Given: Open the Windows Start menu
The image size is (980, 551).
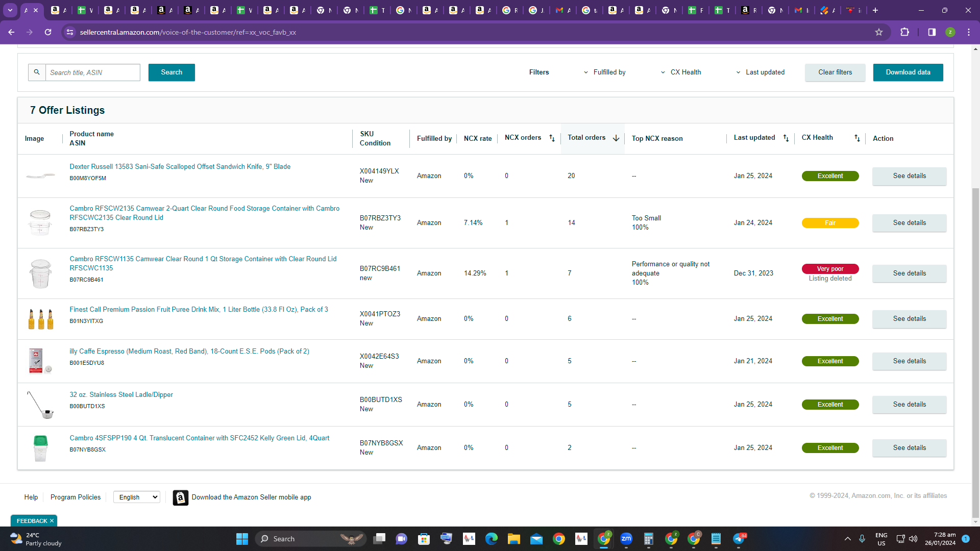Looking at the screenshot, I should [242, 539].
